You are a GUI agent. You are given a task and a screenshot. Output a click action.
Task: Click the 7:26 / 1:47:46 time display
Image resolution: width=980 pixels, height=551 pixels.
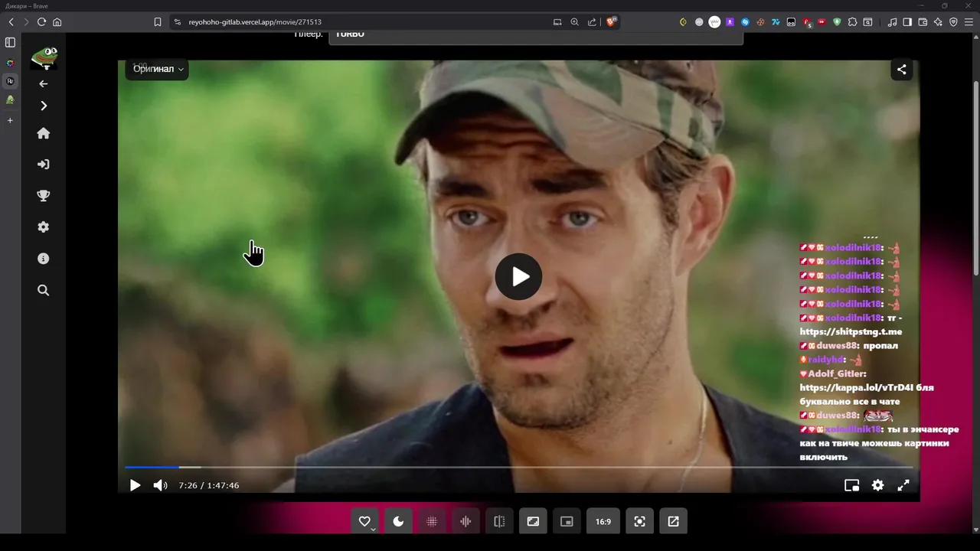(x=209, y=485)
